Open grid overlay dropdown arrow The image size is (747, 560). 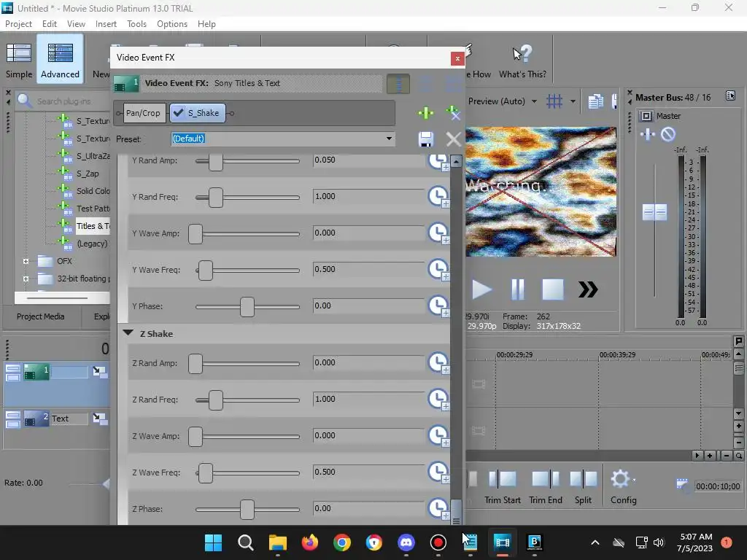pos(573,101)
